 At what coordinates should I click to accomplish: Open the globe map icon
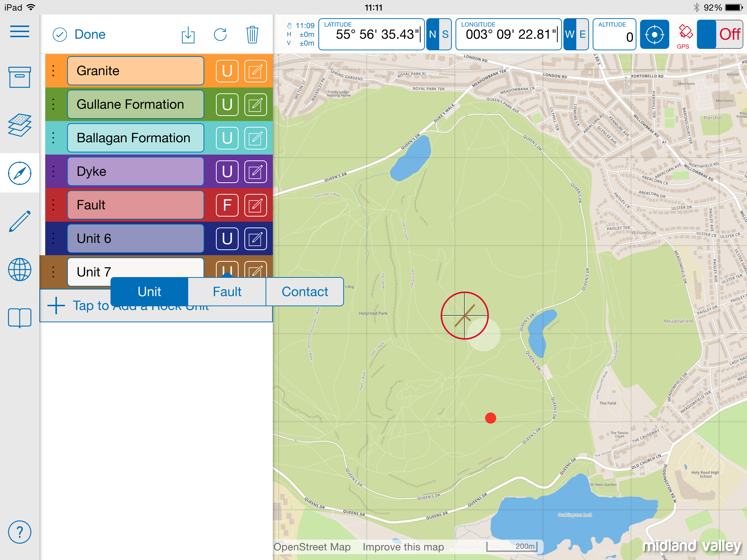(20, 269)
